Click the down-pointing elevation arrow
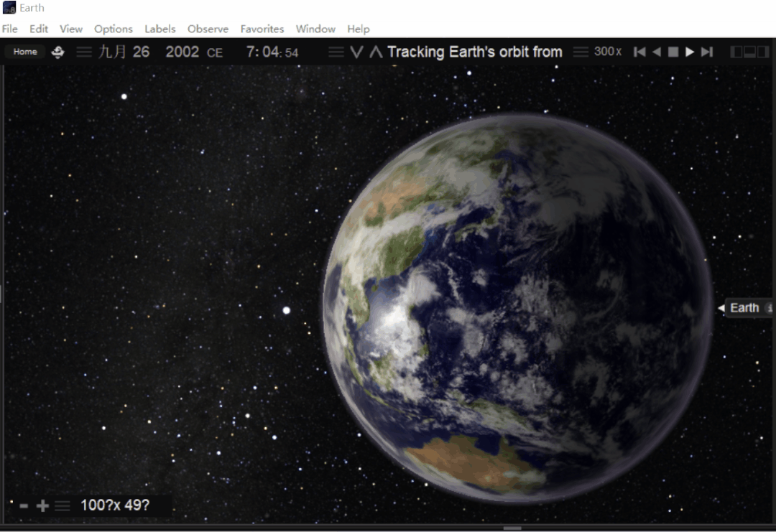Screen dimensions: 776x532 (356, 52)
